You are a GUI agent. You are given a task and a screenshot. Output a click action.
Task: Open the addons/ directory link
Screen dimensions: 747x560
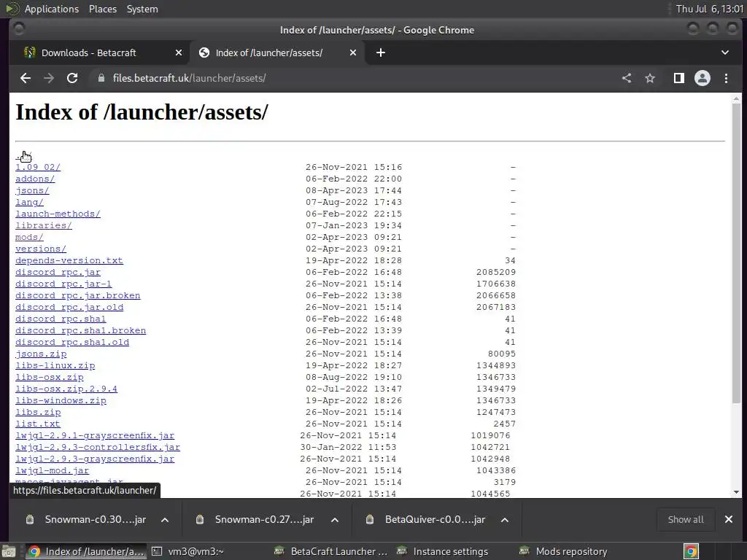(35, 179)
